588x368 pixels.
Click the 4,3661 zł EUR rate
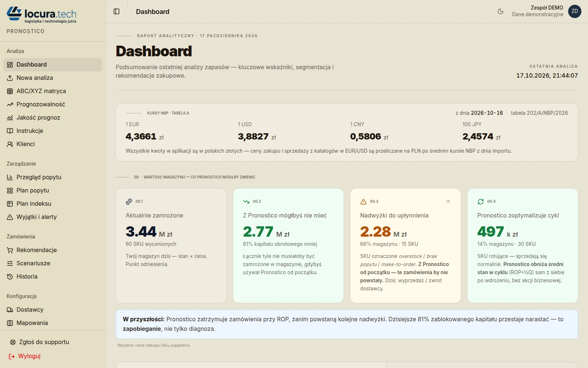[x=145, y=137]
